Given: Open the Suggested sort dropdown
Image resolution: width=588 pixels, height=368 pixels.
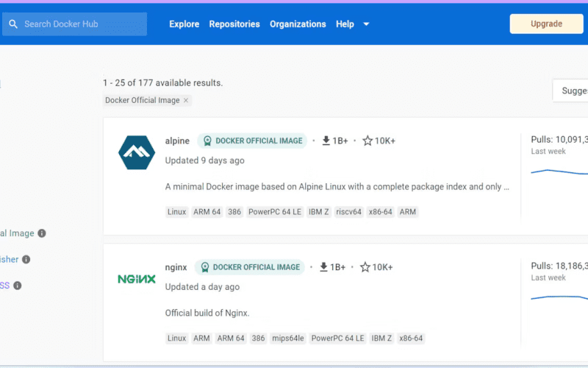Looking at the screenshot, I should pos(570,91).
